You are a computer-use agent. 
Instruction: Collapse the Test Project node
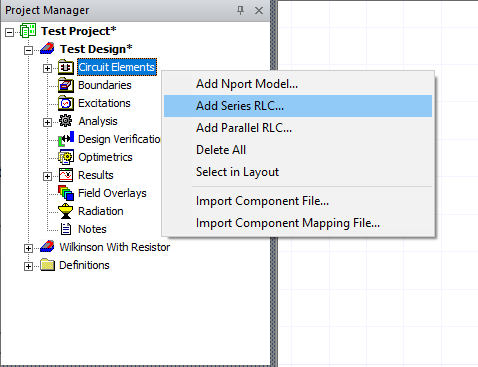[10, 32]
